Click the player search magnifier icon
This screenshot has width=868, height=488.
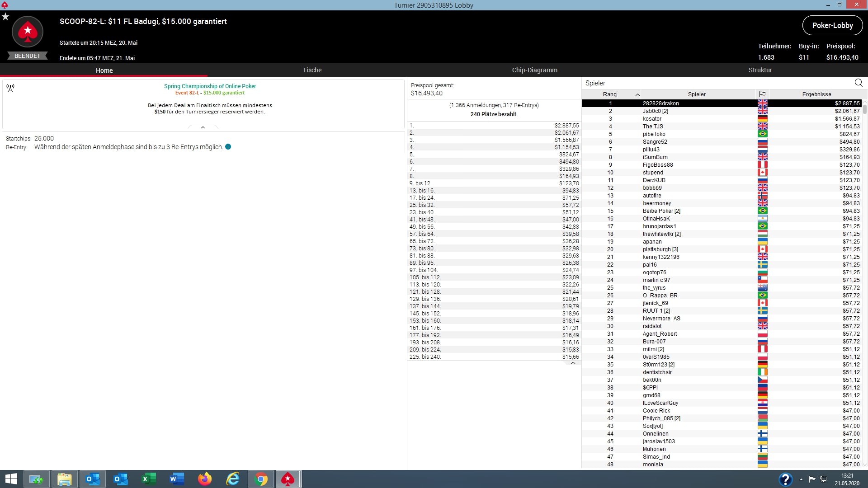point(859,83)
